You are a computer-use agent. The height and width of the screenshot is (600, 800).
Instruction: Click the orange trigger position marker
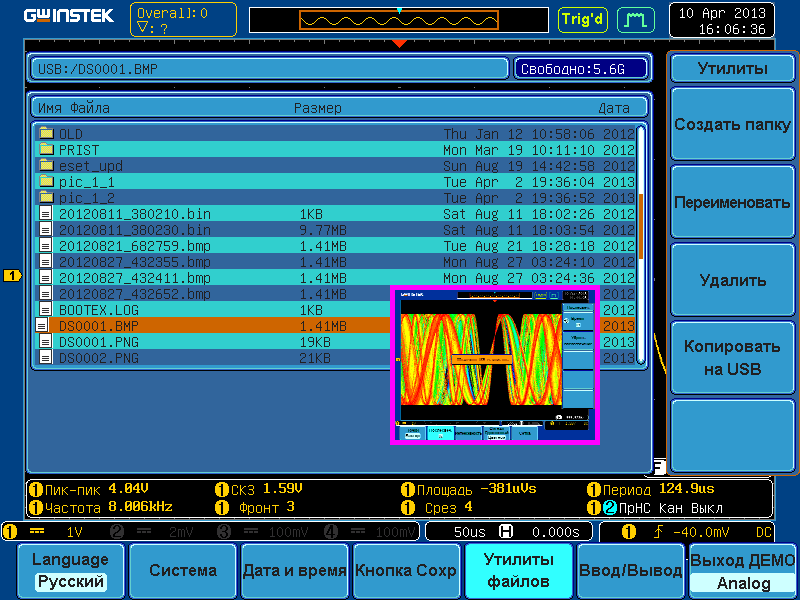(399, 43)
